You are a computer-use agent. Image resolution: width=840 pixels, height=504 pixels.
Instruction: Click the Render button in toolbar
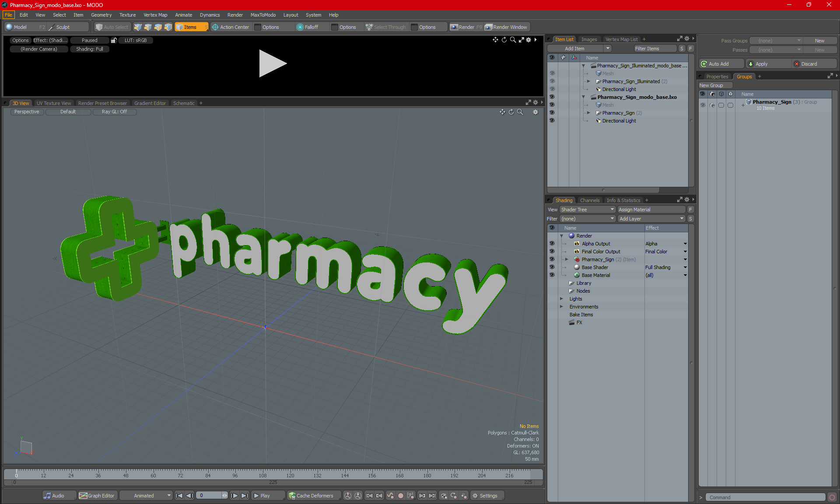click(467, 27)
